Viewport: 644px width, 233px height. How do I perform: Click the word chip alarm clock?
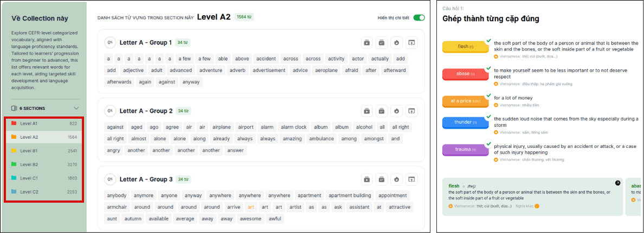[x=294, y=127]
